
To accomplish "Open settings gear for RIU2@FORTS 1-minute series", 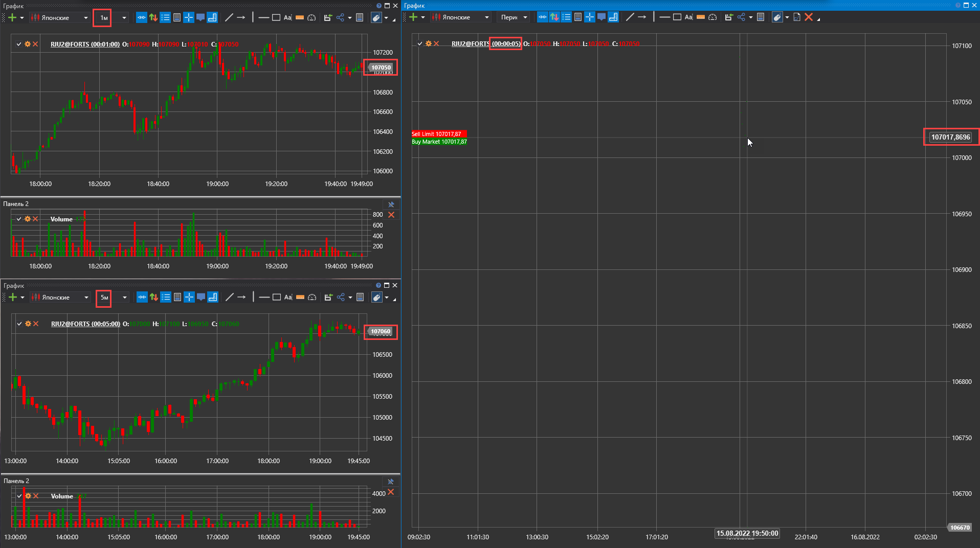I will [28, 44].
